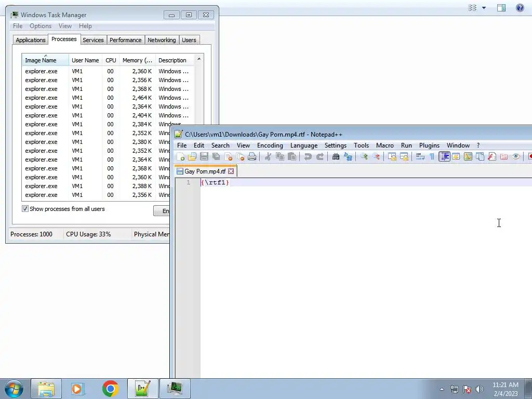The width and height of the screenshot is (532, 399).
Task: Click the Document list toolbar icon
Action: pos(480,156)
